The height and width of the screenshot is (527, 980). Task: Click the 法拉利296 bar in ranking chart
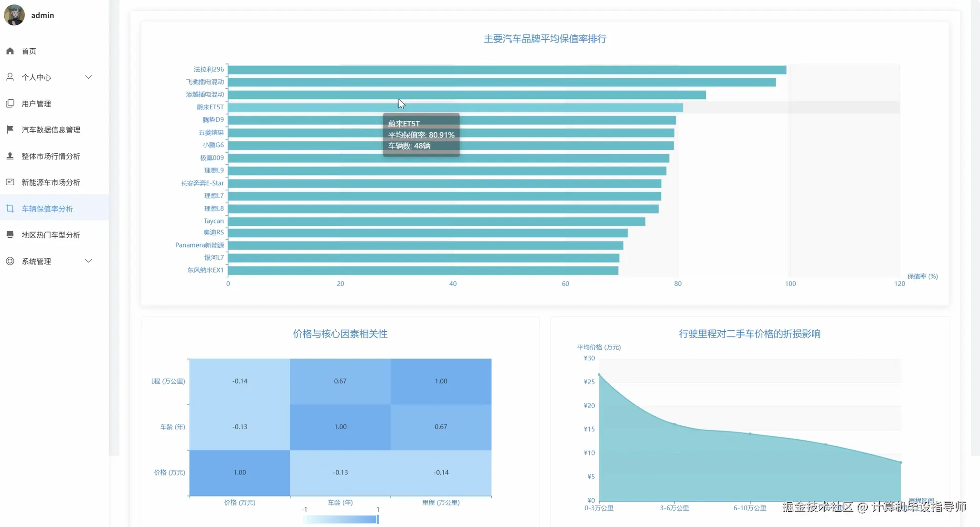pyautogui.click(x=506, y=70)
